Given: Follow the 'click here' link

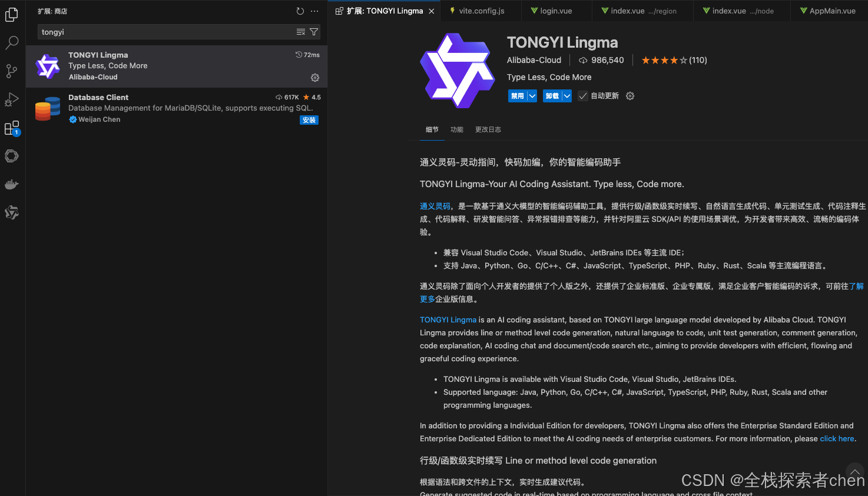Looking at the screenshot, I should click(837, 438).
